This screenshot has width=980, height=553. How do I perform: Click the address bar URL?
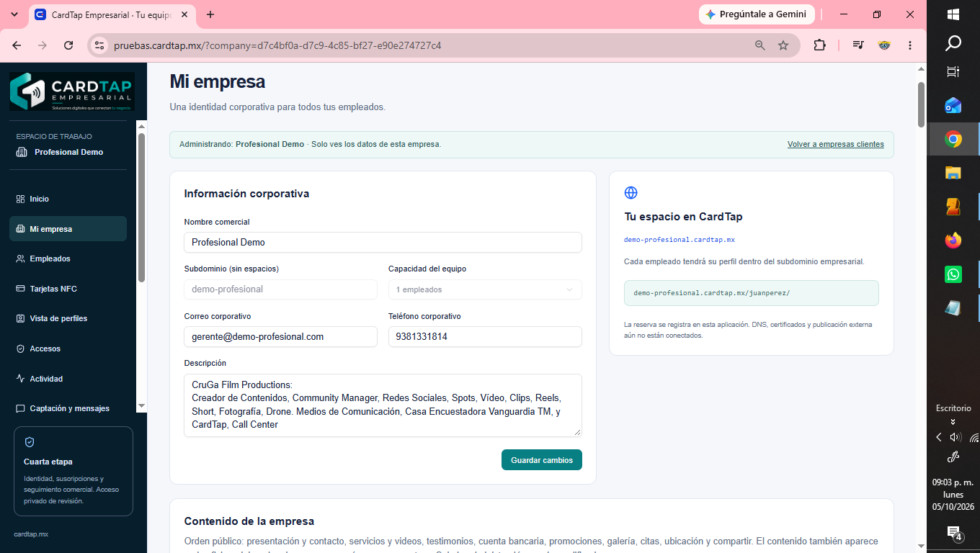point(277,45)
